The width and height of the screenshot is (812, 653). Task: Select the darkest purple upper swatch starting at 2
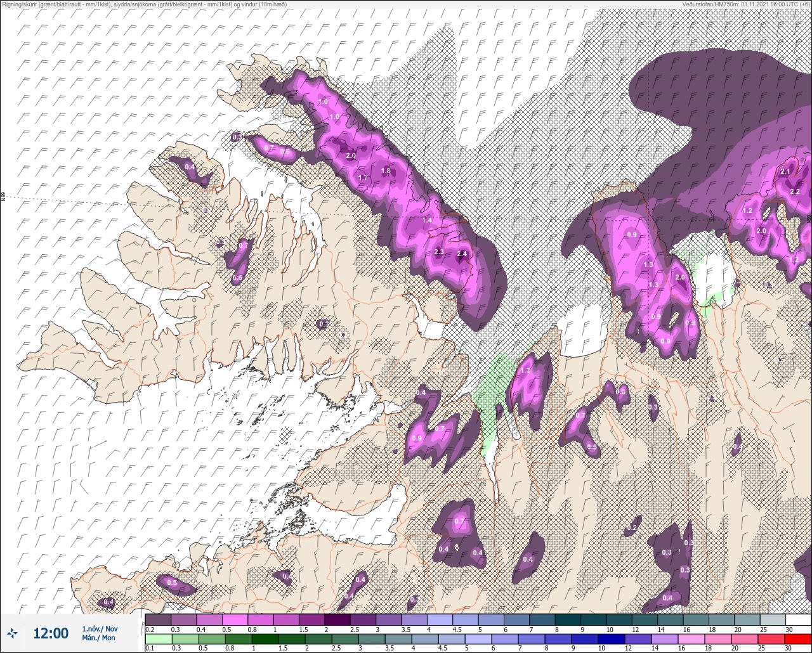tap(337, 619)
